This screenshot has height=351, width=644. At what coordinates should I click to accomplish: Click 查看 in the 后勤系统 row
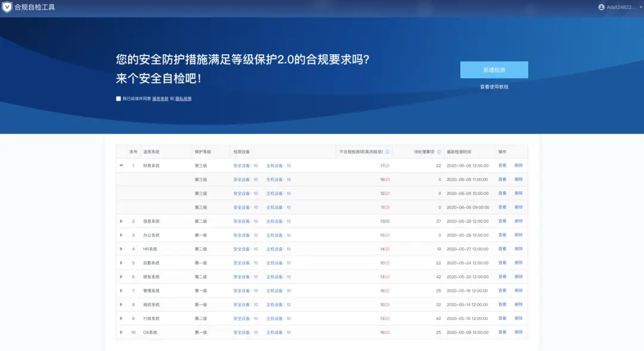[x=502, y=263]
